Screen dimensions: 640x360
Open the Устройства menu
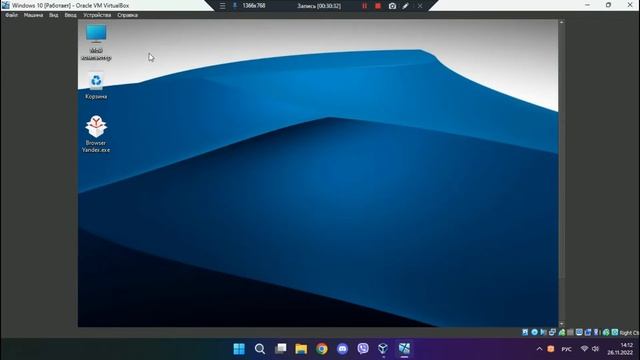coord(97,15)
